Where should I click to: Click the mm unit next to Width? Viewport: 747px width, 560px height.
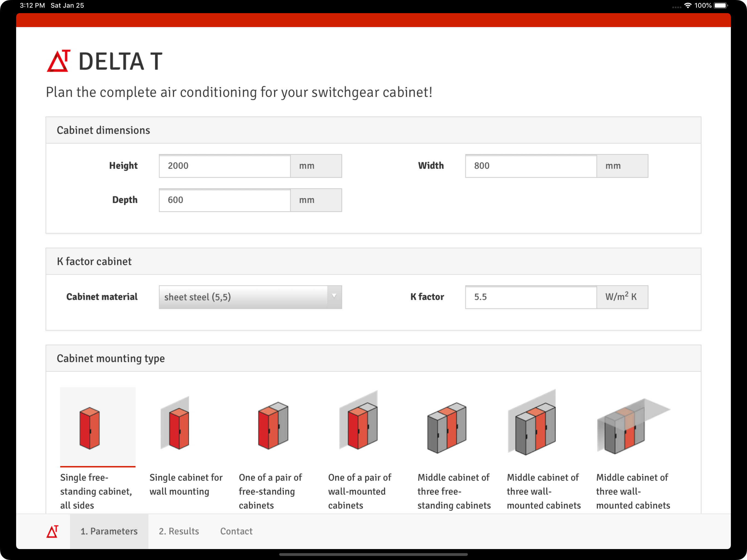click(622, 166)
